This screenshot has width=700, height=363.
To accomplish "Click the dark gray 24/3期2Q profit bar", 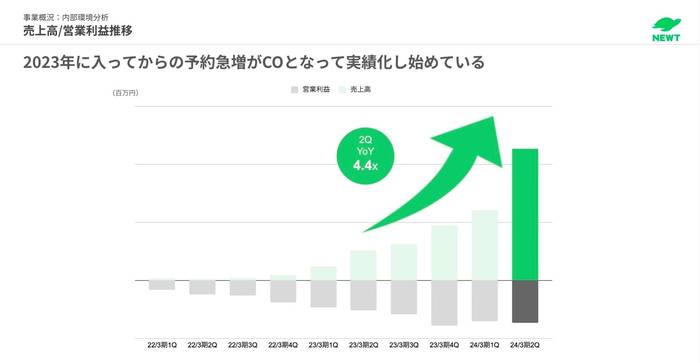I will [525, 301].
